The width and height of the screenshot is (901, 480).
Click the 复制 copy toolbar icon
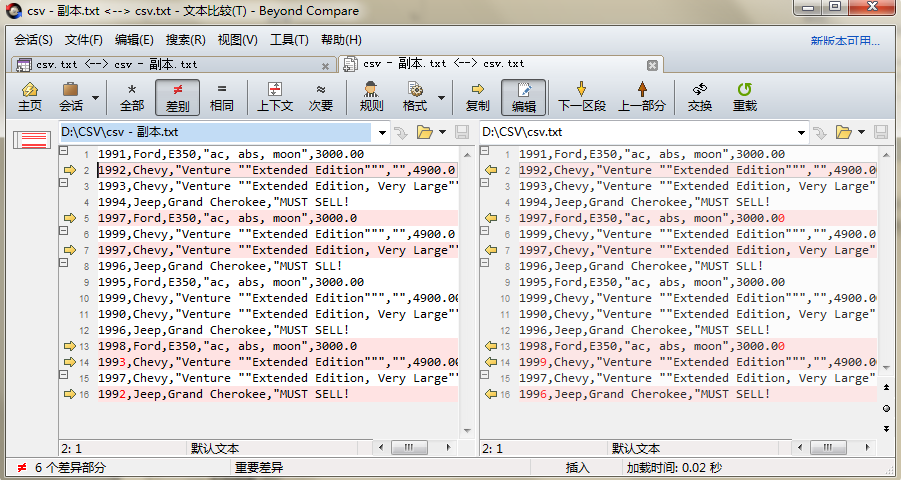point(478,96)
